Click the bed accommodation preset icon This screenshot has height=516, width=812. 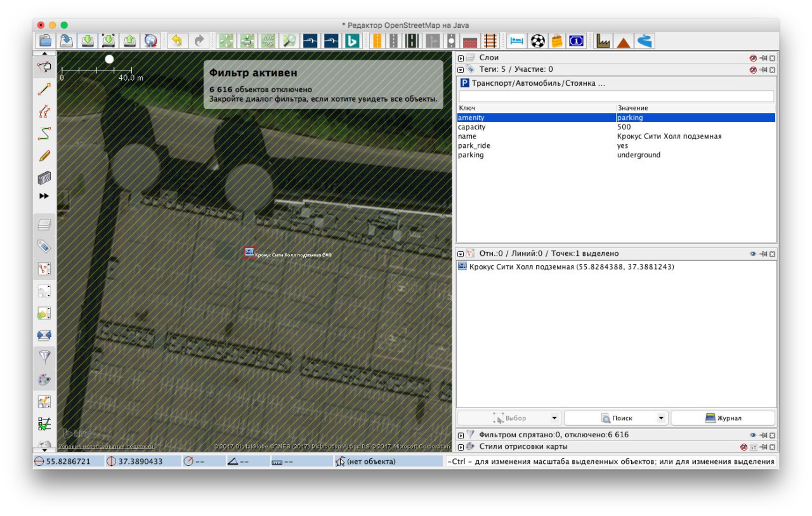click(x=517, y=41)
